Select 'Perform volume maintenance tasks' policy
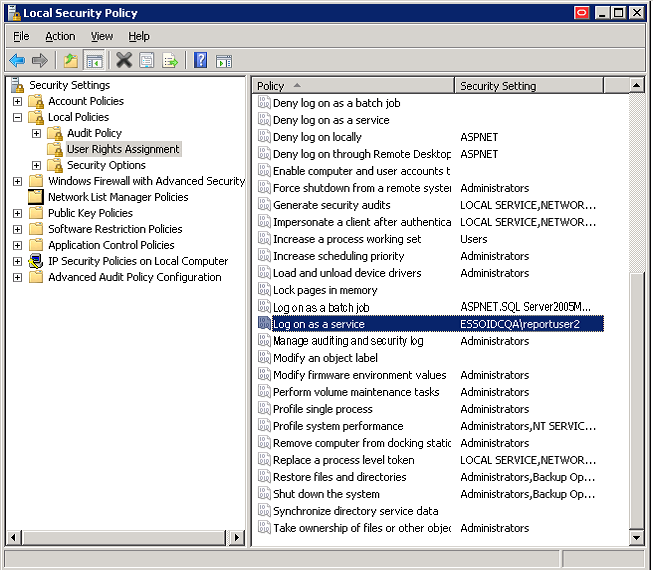Viewport: 657px width, 572px height. pyautogui.click(x=356, y=392)
